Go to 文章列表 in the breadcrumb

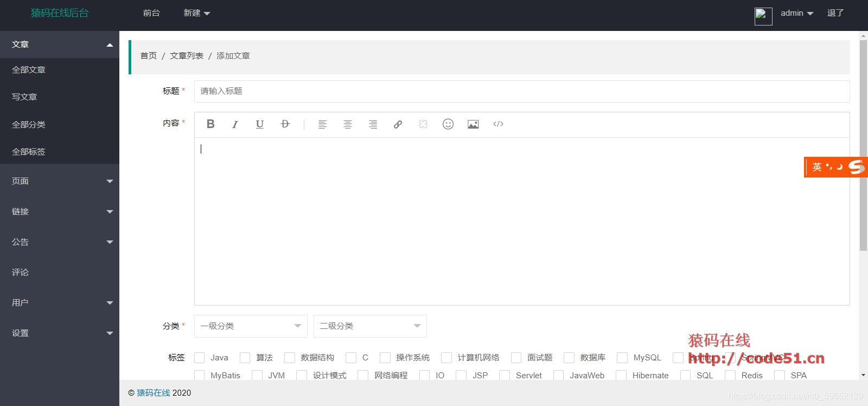pos(187,56)
